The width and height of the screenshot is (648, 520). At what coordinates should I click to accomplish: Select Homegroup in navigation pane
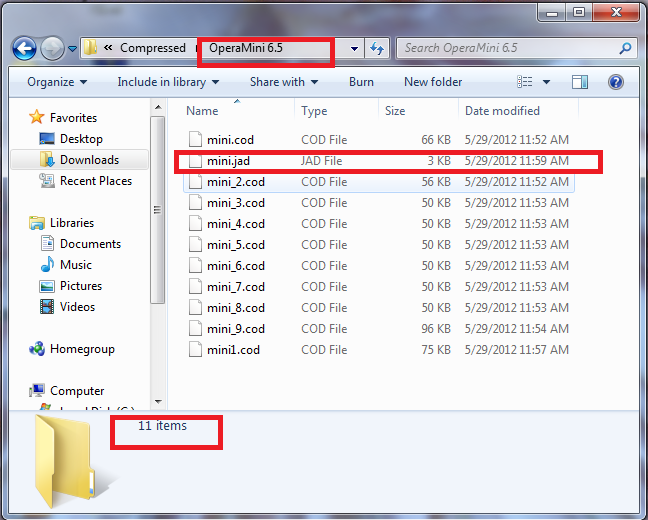click(x=82, y=349)
